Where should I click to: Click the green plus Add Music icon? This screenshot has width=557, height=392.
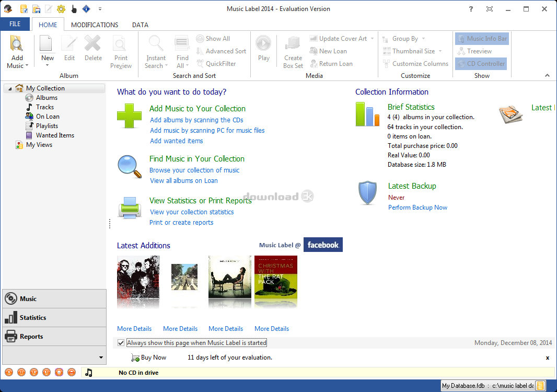130,116
